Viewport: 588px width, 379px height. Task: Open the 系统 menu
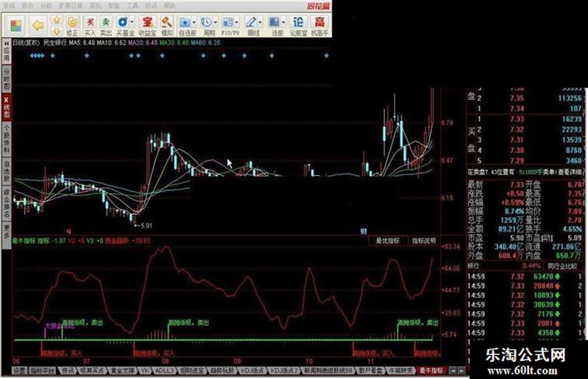(9, 6)
